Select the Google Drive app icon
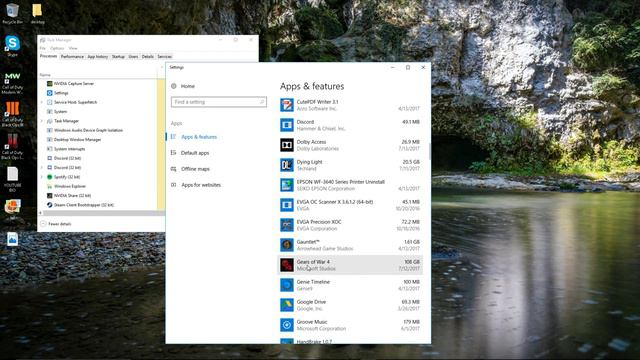 coord(287,305)
